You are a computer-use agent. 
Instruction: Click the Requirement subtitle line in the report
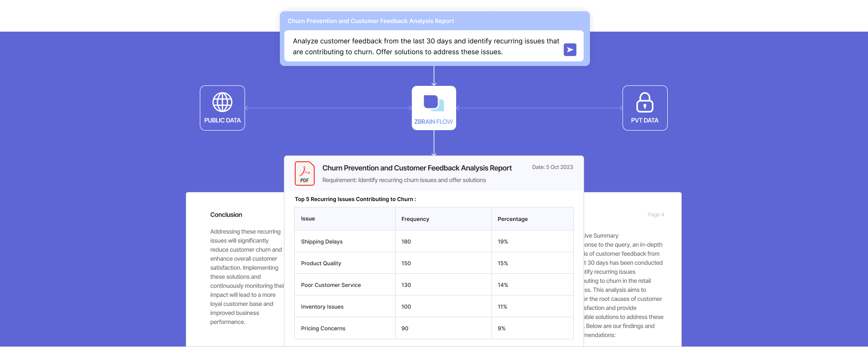tap(404, 180)
